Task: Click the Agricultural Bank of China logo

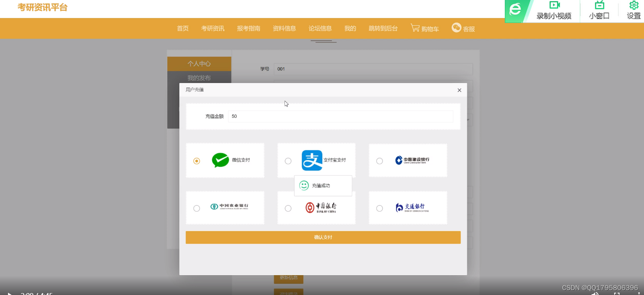Action: click(x=229, y=207)
